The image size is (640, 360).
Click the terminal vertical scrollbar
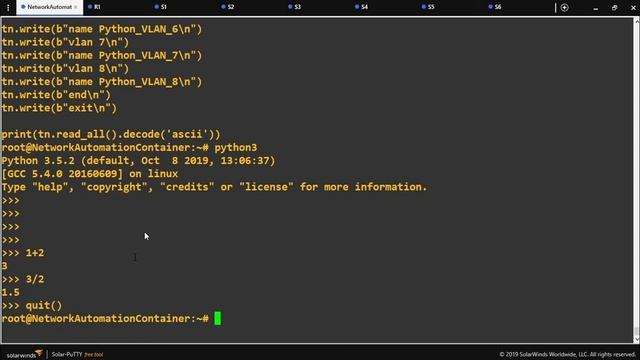coord(636,180)
